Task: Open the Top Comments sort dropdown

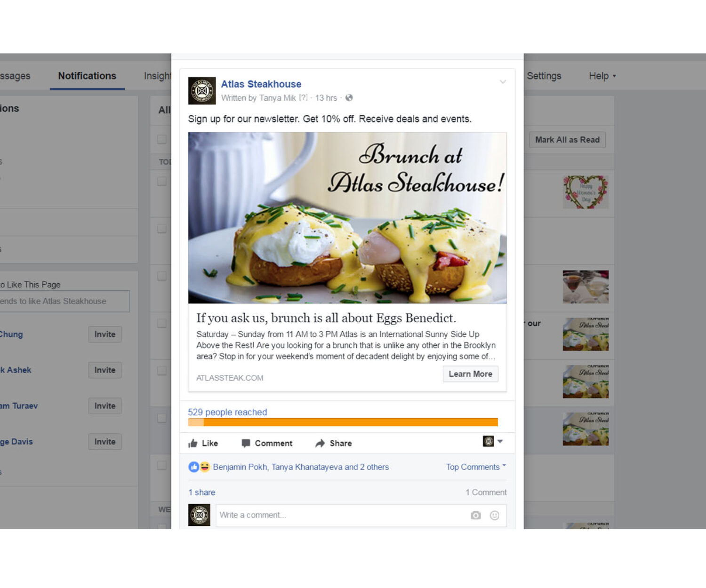Action: click(x=476, y=467)
